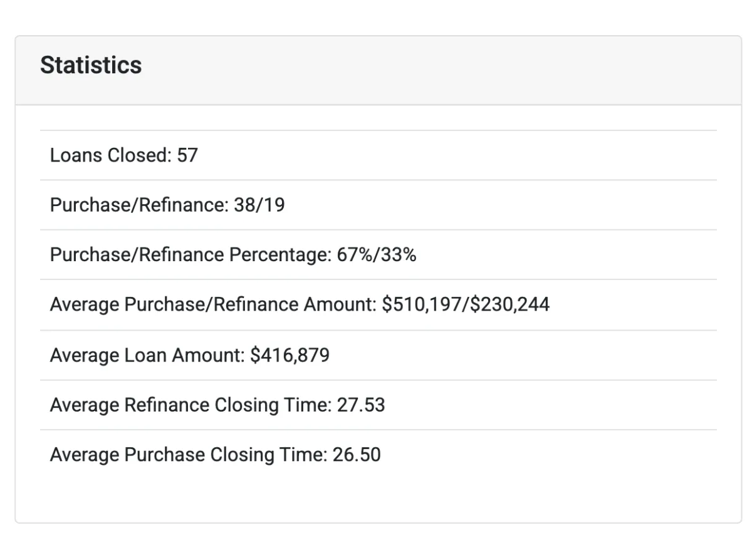Image resolution: width=752 pixels, height=560 pixels.
Task: Click the 27.53 refinance closing time value
Action: [361, 405]
